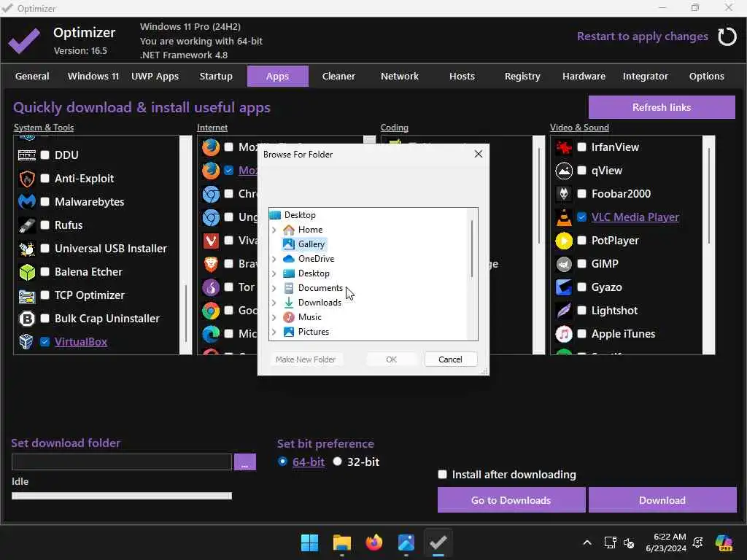Click the Google Chrome colored icon
The width and height of the screenshot is (747, 560).
point(211,311)
